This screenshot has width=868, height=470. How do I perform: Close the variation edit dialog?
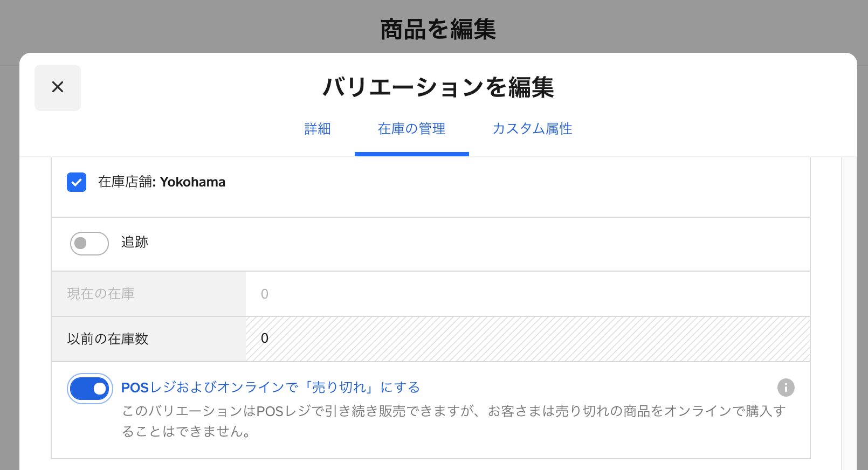[58, 87]
